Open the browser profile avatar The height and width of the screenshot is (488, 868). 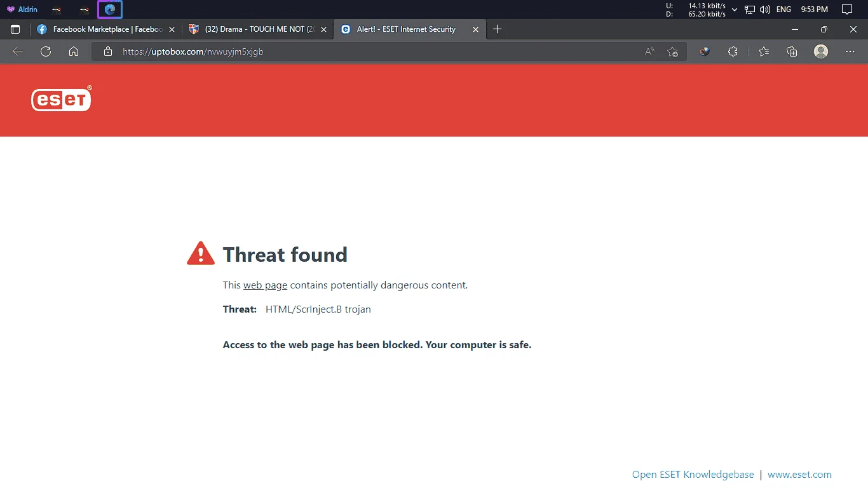click(x=821, y=51)
